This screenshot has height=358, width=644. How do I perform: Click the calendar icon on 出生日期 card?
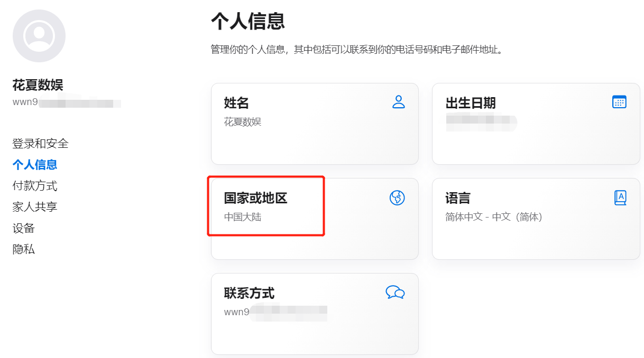619,102
